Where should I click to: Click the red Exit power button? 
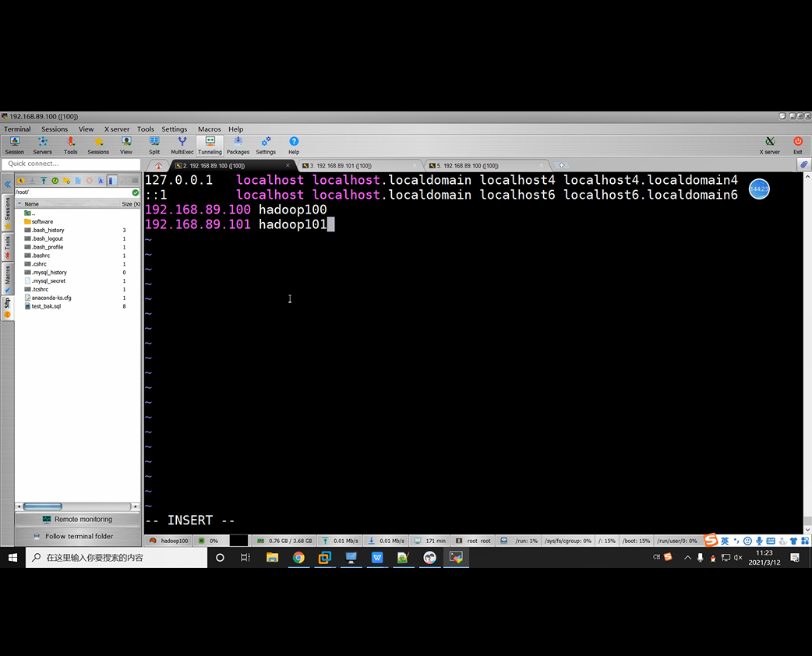(x=797, y=146)
